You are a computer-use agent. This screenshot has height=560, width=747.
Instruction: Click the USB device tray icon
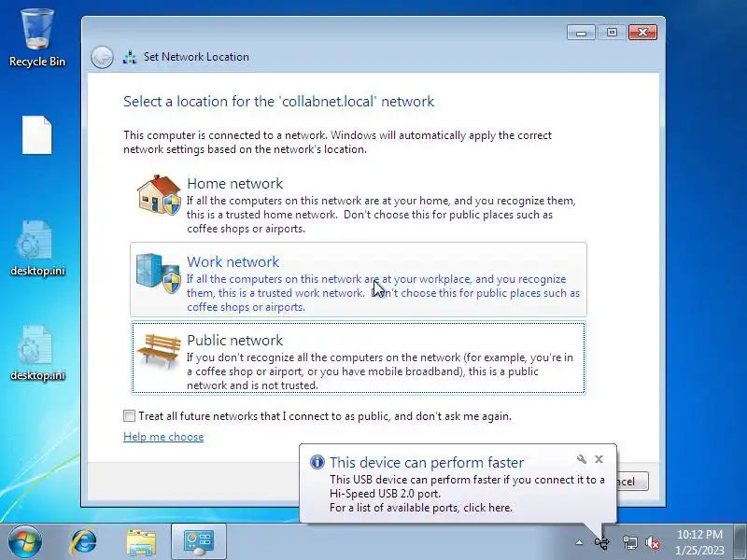coord(602,542)
